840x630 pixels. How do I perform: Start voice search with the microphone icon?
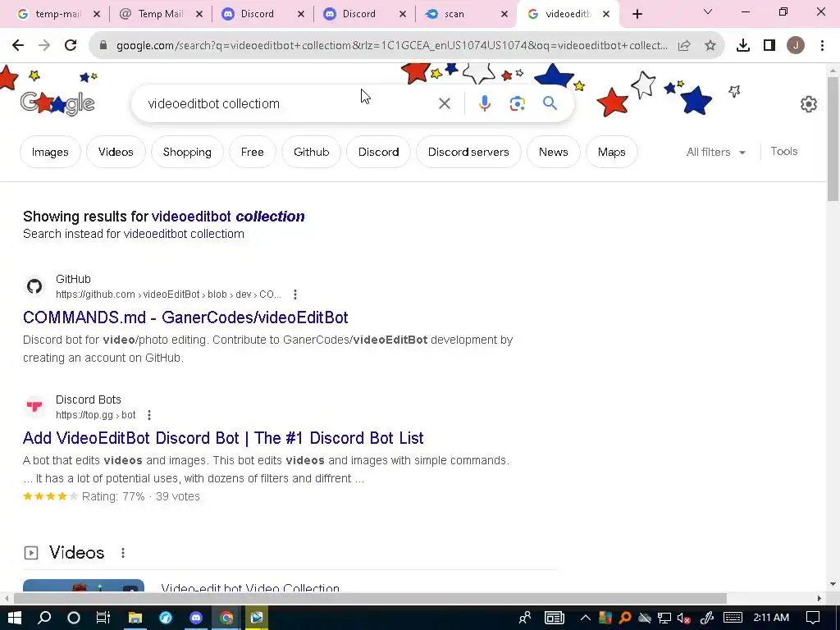point(484,103)
